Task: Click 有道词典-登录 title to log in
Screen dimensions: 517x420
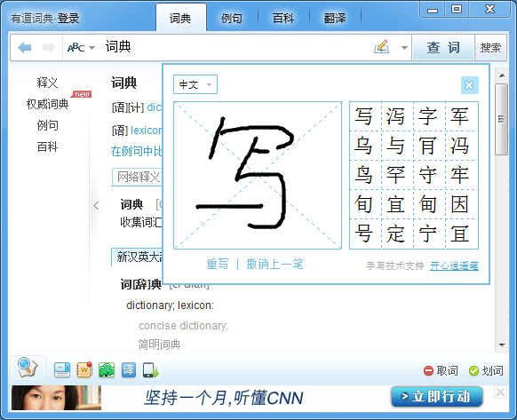Action: coord(44,18)
